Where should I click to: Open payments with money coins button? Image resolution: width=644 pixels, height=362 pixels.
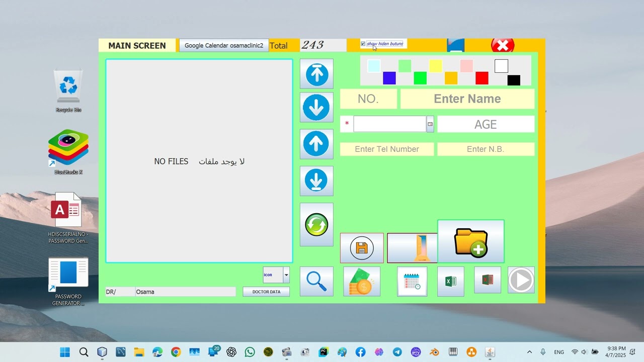(362, 282)
